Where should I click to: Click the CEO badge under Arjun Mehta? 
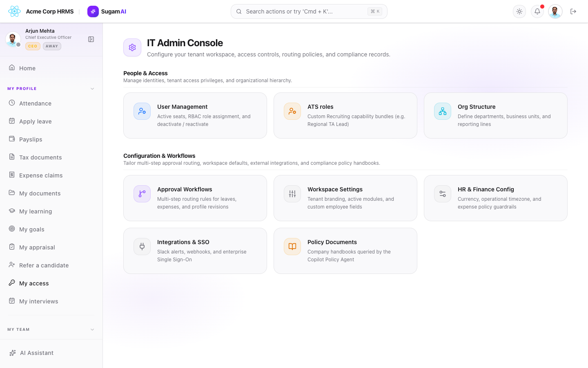33,46
